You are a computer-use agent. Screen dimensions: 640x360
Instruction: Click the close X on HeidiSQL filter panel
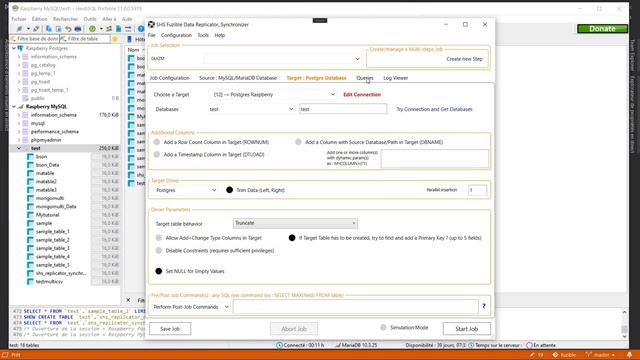tap(128, 300)
